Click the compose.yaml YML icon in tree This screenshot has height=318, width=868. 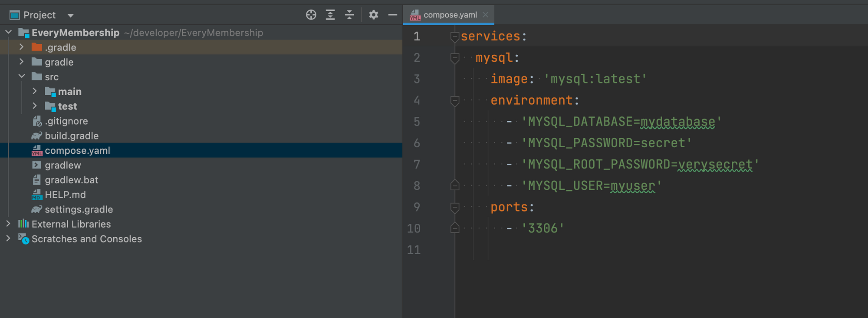point(37,150)
